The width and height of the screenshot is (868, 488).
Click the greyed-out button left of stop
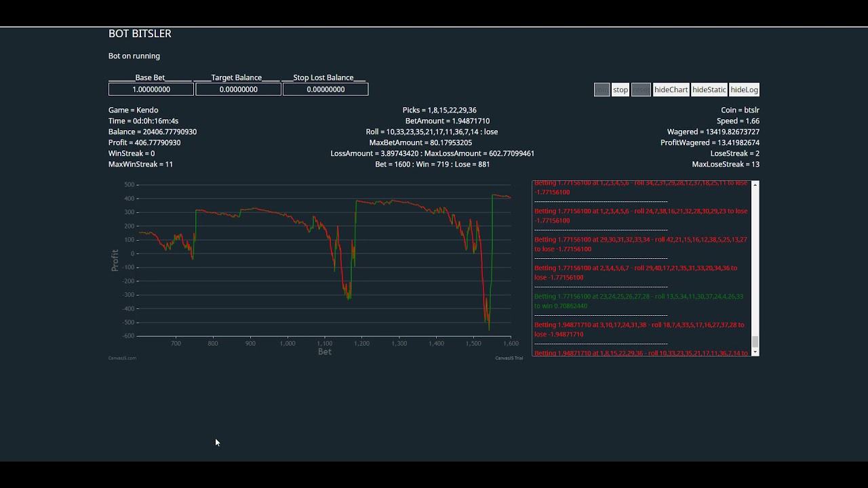601,89
